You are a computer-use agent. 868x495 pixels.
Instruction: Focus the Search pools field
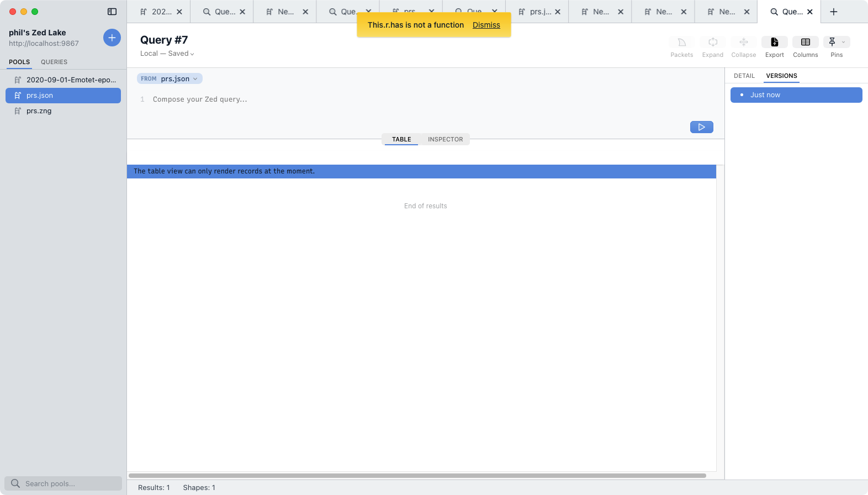[x=63, y=483]
